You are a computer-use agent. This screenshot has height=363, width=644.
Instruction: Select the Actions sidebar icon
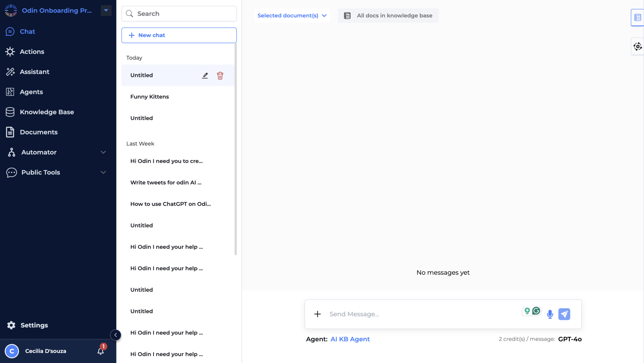[x=10, y=52]
